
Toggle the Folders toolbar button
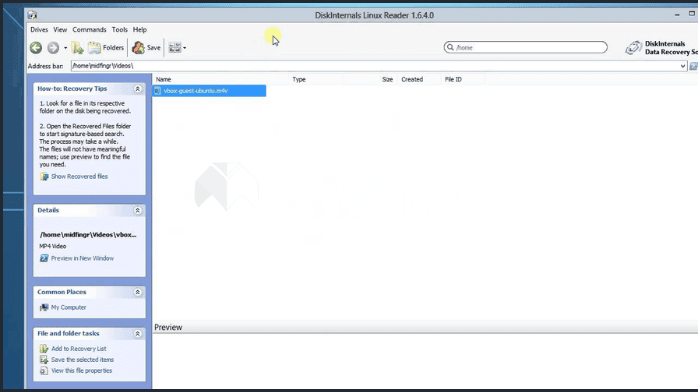pos(106,48)
